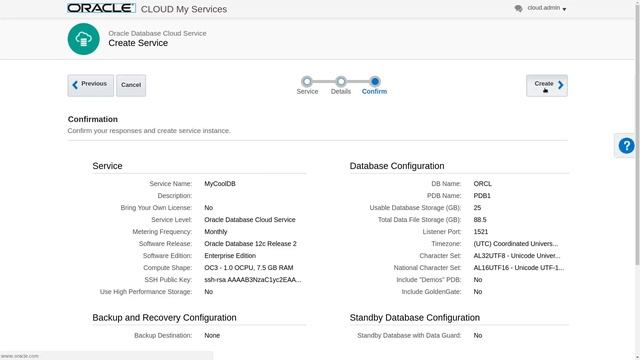Select the Service step label

(x=307, y=91)
